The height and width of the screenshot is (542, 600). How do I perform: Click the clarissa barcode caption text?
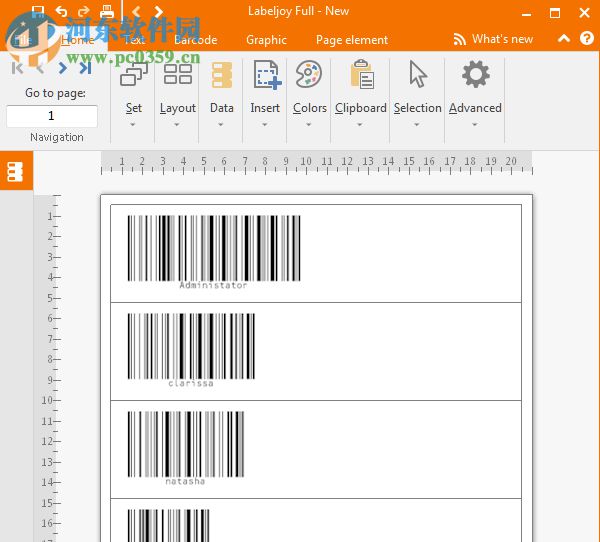pos(191,383)
